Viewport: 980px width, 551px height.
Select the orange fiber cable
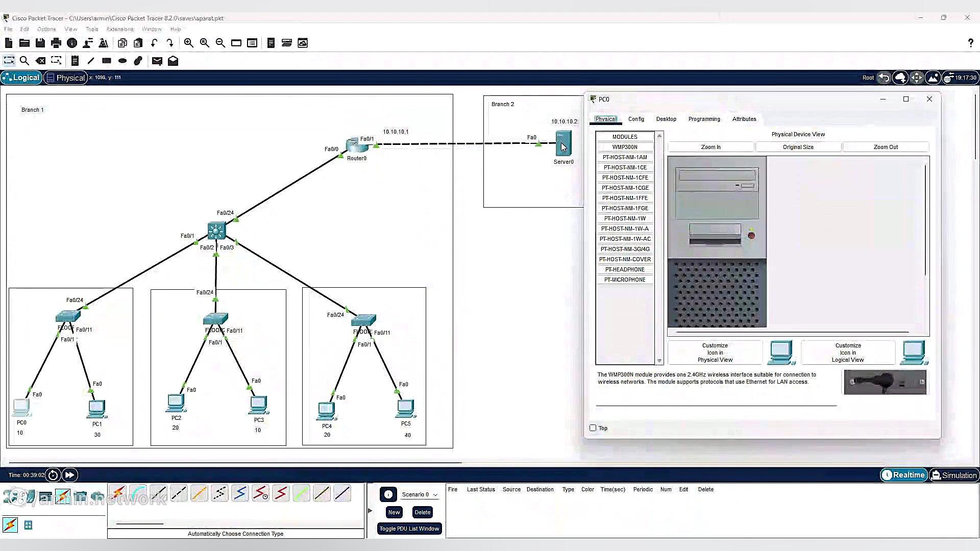pyautogui.click(x=199, y=493)
